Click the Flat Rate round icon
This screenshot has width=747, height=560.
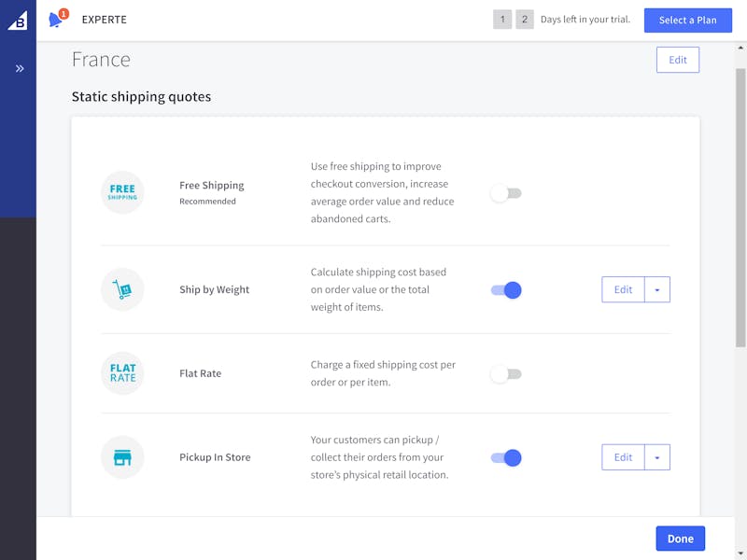(x=122, y=373)
